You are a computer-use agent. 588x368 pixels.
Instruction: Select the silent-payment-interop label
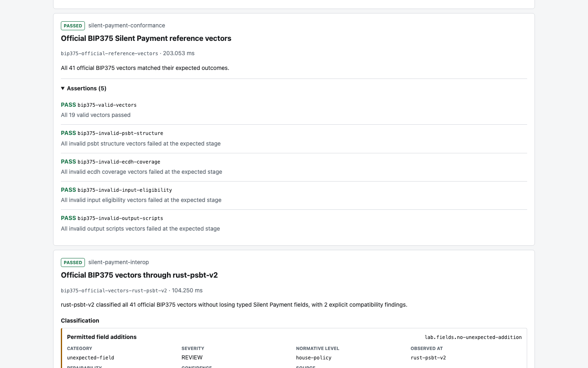(118, 262)
